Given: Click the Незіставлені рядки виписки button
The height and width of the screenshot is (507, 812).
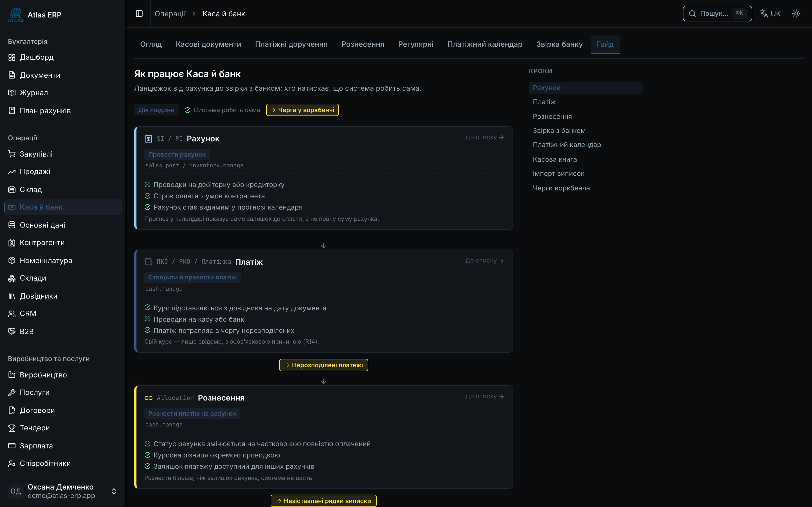Looking at the screenshot, I should 323,501.
